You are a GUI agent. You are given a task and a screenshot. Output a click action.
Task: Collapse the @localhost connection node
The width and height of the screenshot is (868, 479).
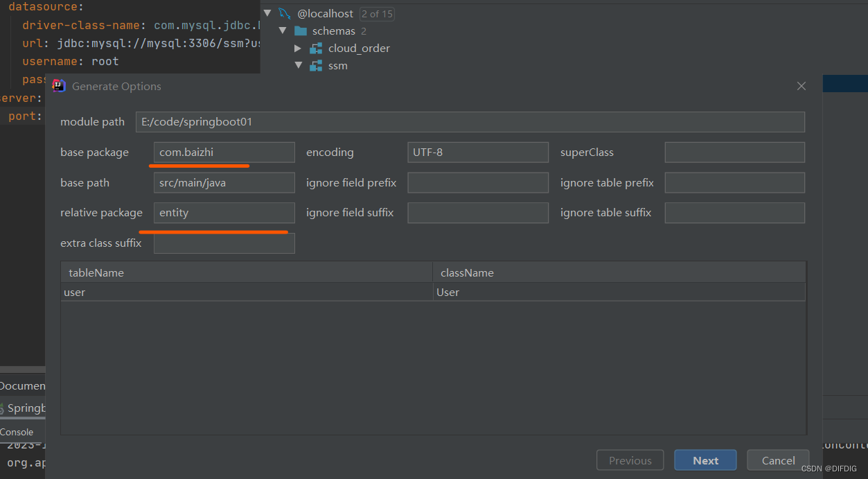pos(267,13)
